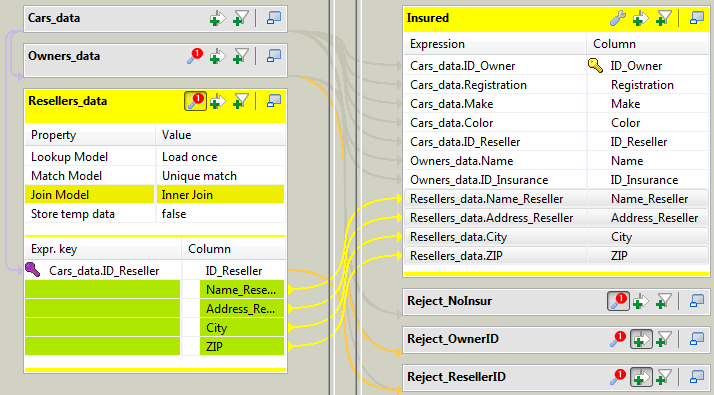Activate the Cars_data filter icon
The image size is (714, 395).
point(240,18)
